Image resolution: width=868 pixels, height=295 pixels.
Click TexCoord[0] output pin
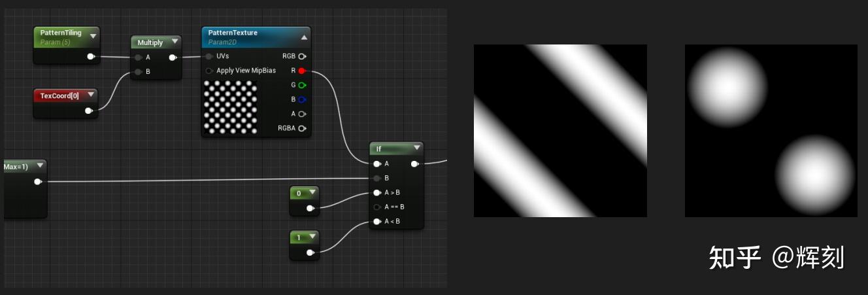point(89,111)
